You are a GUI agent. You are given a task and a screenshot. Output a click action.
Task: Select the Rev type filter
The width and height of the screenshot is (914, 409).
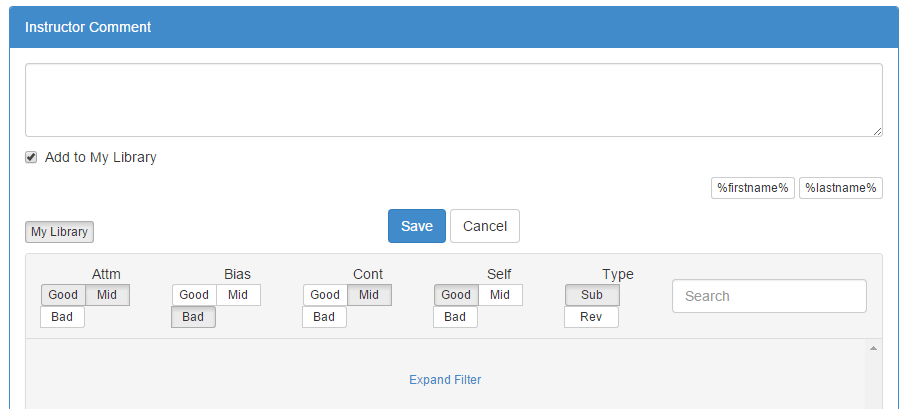pos(591,317)
